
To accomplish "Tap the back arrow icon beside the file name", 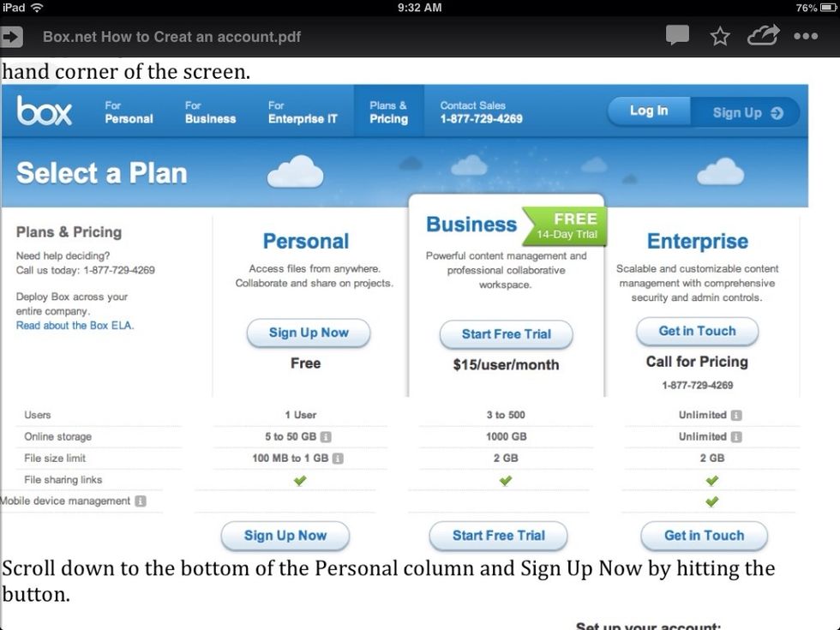I will [12, 37].
